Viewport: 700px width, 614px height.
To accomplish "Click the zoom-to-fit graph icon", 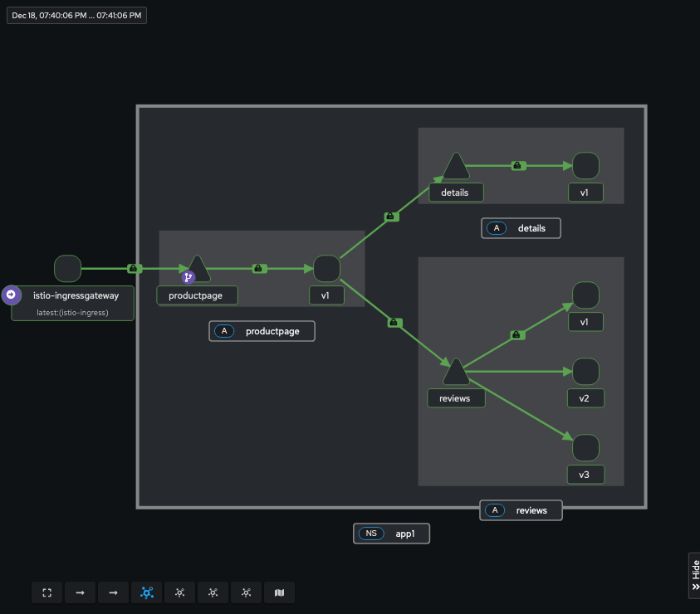I will [x=47, y=592].
